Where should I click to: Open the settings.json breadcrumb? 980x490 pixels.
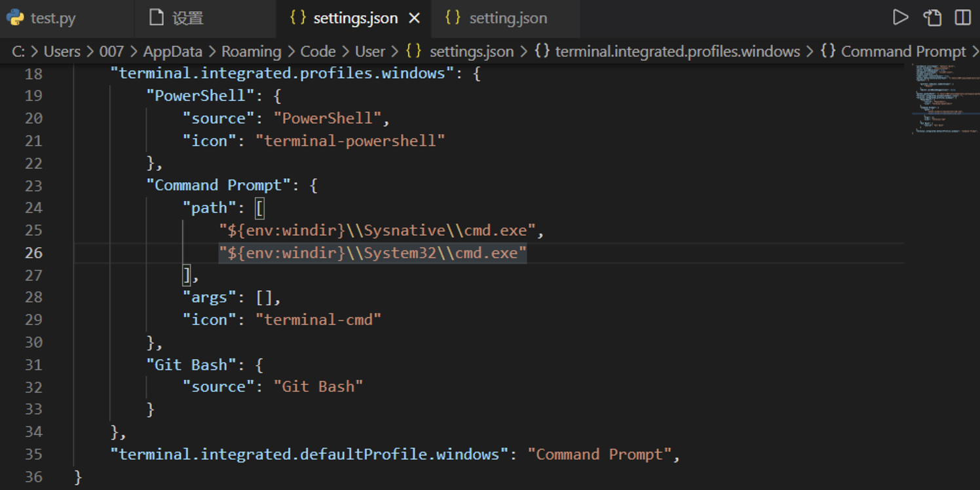[x=460, y=51]
